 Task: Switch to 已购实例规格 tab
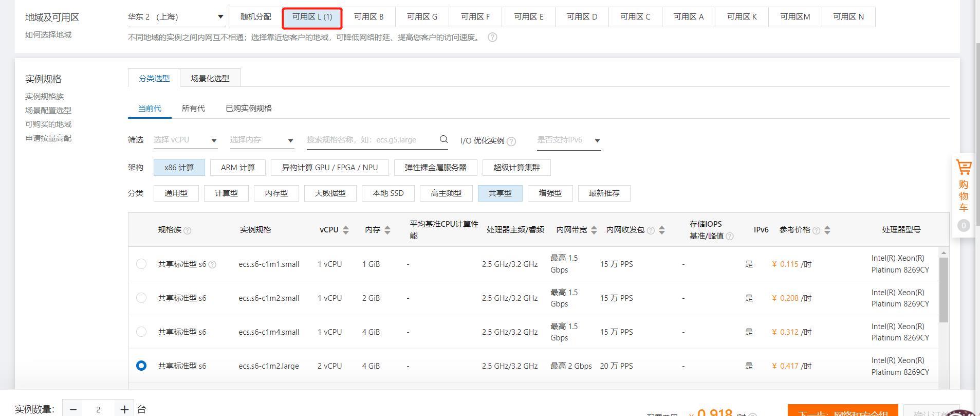pyautogui.click(x=249, y=108)
